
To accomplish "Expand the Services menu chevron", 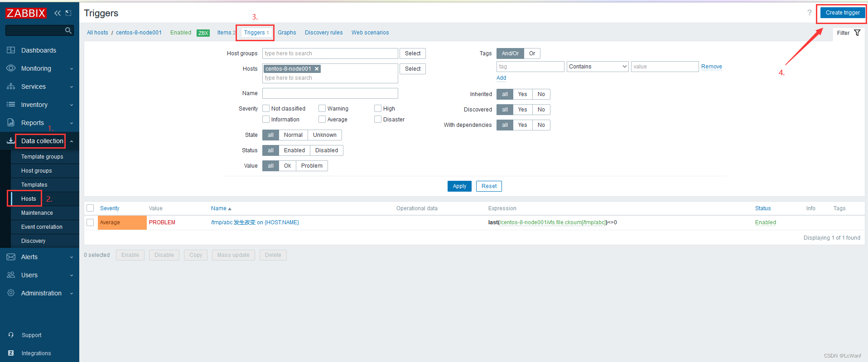I will tap(72, 87).
